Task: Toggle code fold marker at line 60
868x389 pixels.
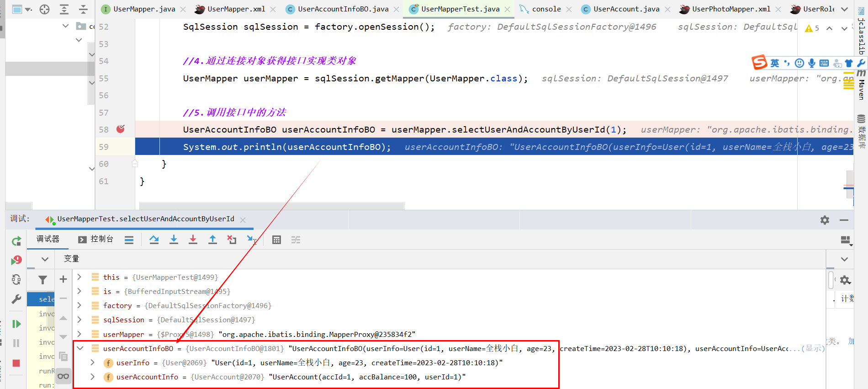Action: (135, 163)
